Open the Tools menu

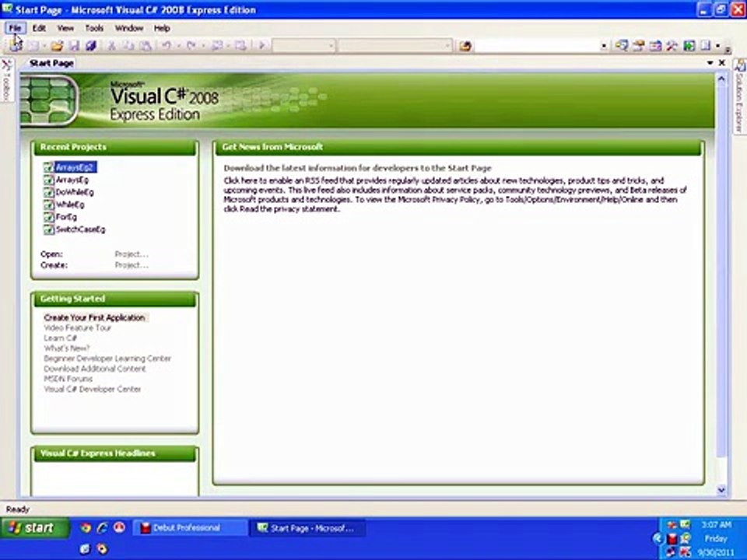point(94,28)
